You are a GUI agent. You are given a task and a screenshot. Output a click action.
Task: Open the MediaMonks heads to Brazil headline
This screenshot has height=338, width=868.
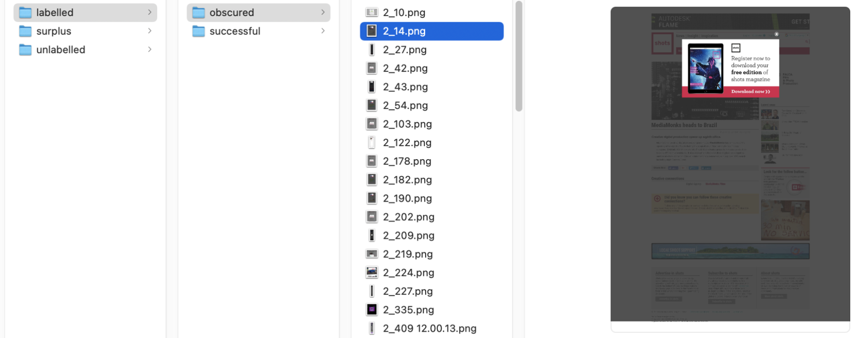point(683,125)
